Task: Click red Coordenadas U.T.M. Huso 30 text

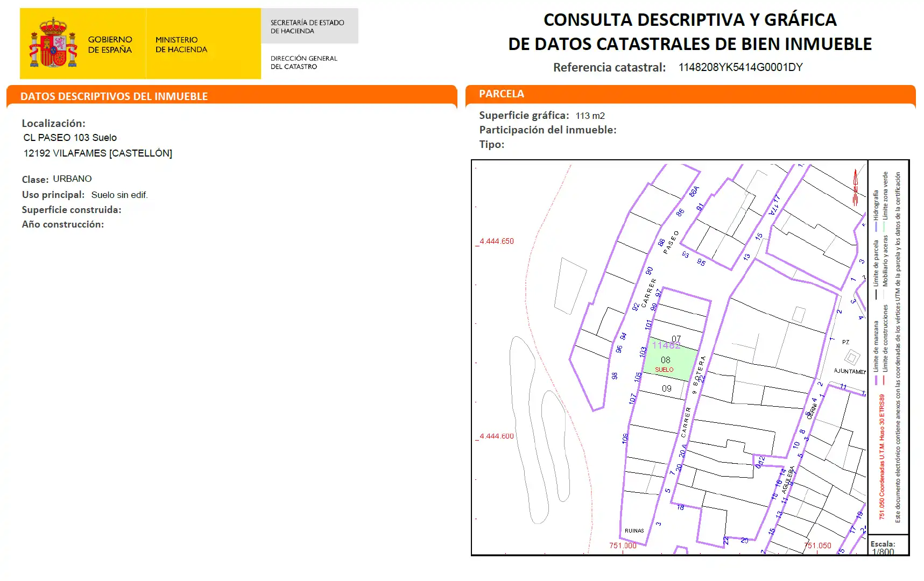Action: point(882,456)
